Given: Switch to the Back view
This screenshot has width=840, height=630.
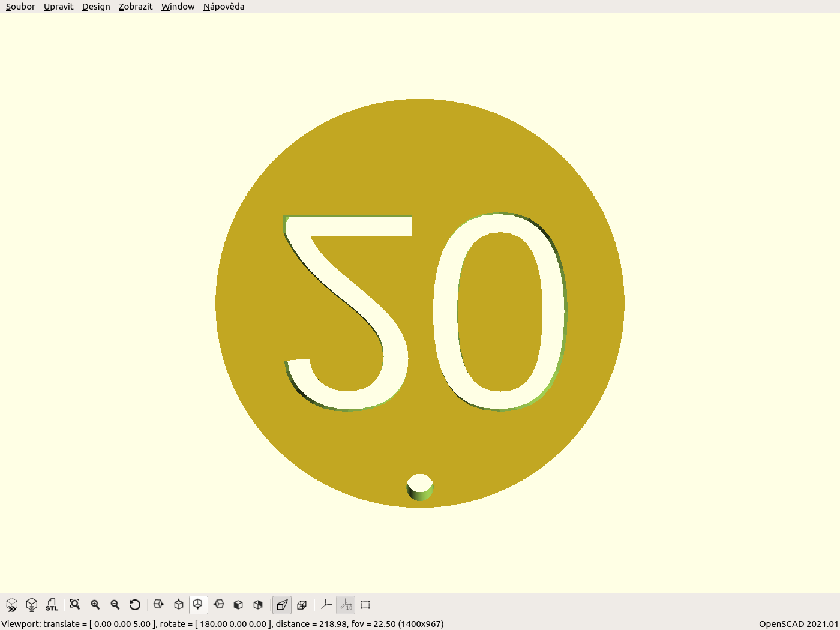Looking at the screenshot, I should click(259, 605).
